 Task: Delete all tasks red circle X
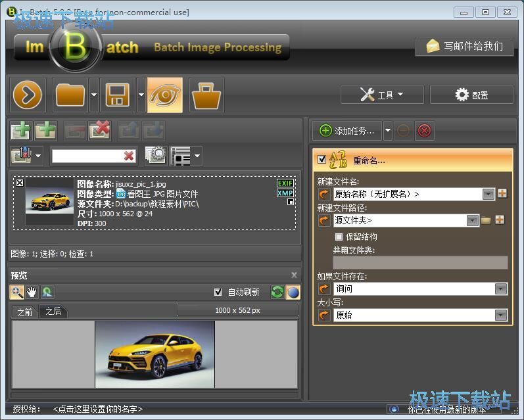pyautogui.click(x=425, y=131)
